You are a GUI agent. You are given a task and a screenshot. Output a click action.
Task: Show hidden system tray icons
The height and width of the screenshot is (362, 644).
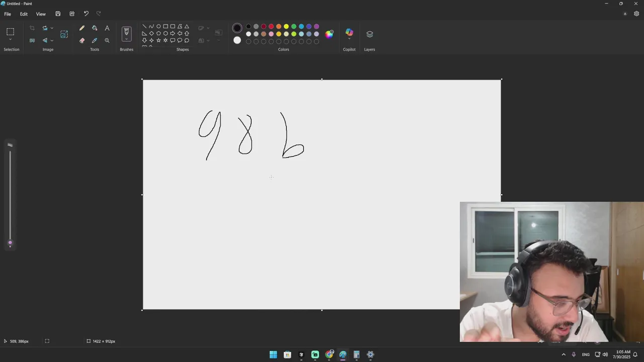(x=563, y=354)
